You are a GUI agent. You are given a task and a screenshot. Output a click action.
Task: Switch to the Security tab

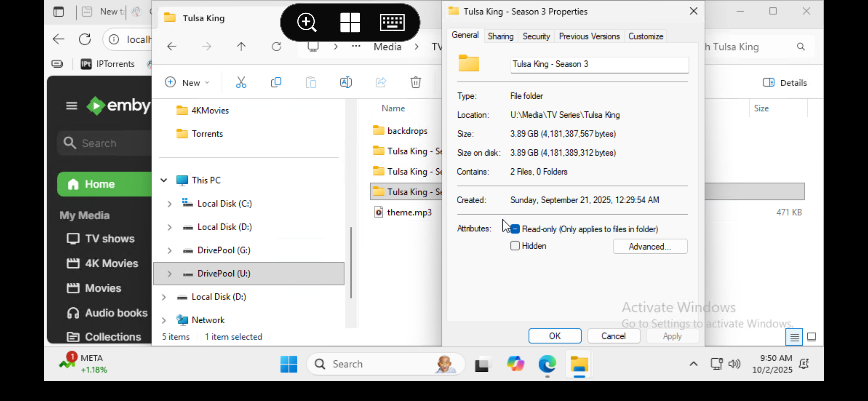pyautogui.click(x=536, y=36)
